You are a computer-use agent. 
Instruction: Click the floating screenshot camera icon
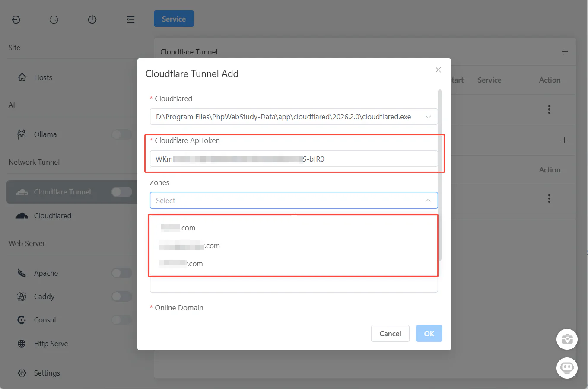(x=567, y=339)
